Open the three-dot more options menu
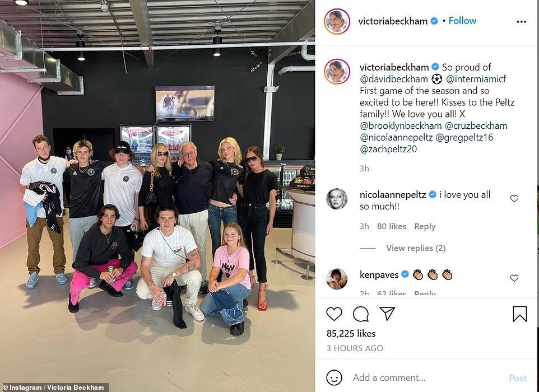539x392 pixels. point(521,22)
